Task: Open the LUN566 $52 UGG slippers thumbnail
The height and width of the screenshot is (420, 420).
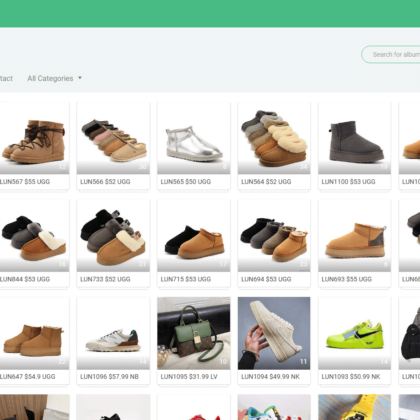Action: click(113, 138)
